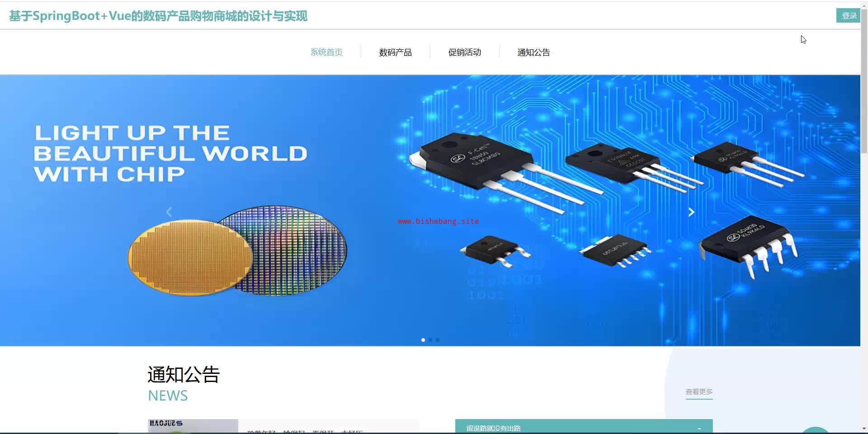Select the first carousel indicator dot
The image size is (868, 434).
[x=423, y=340]
